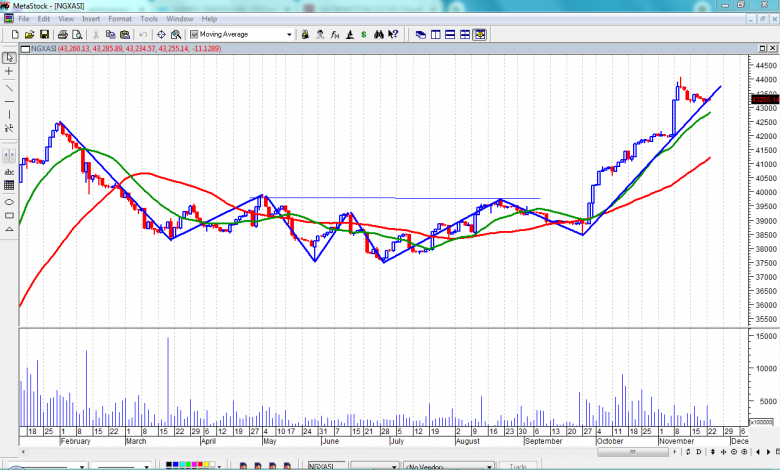
Task: Select the triangle drawing tool
Action: coord(9,229)
